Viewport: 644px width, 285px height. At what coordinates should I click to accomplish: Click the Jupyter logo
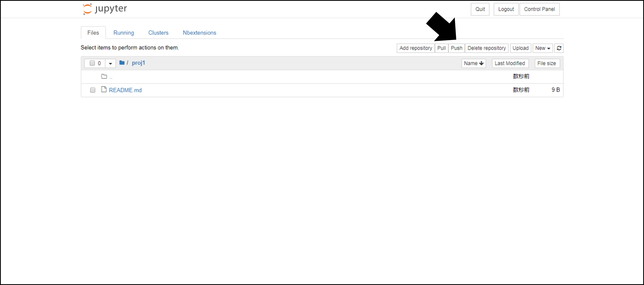tap(105, 9)
